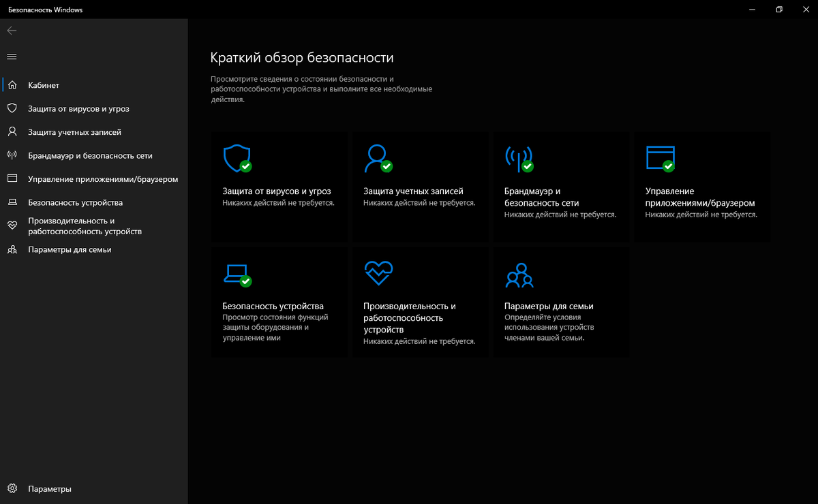Click the account person icon in sidebar
Screen dimensions: 818x504
click(12, 131)
